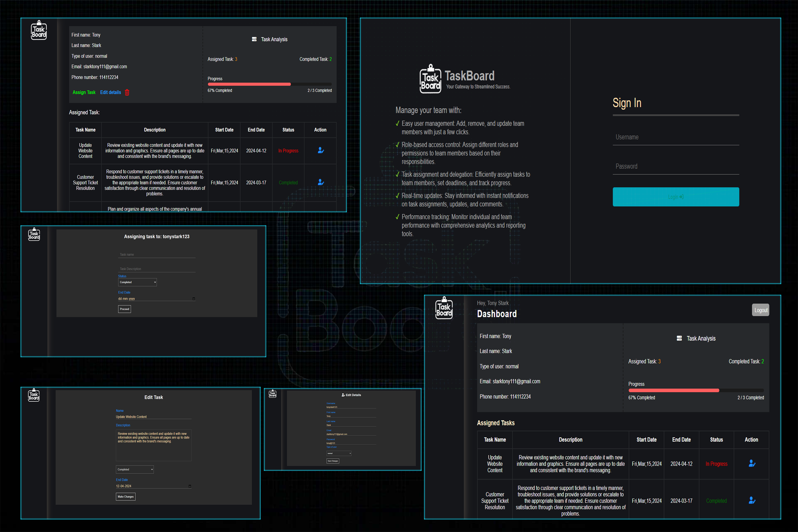Open the Status dropdown in the Assigning task form
The image size is (798, 532).
point(138,282)
